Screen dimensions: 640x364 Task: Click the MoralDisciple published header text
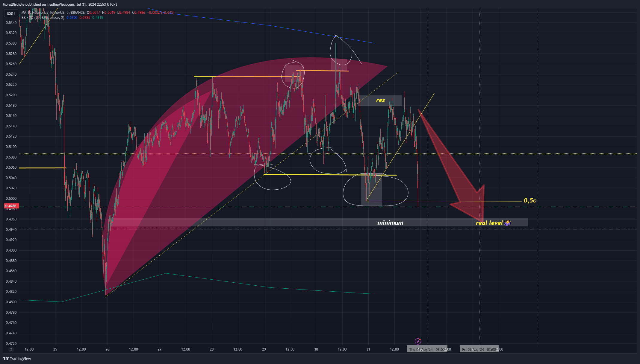click(60, 4)
